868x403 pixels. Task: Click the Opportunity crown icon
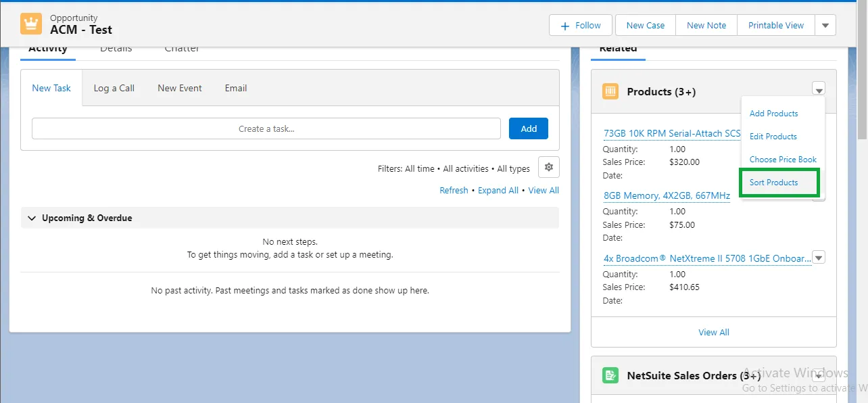(x=31, y=24)
